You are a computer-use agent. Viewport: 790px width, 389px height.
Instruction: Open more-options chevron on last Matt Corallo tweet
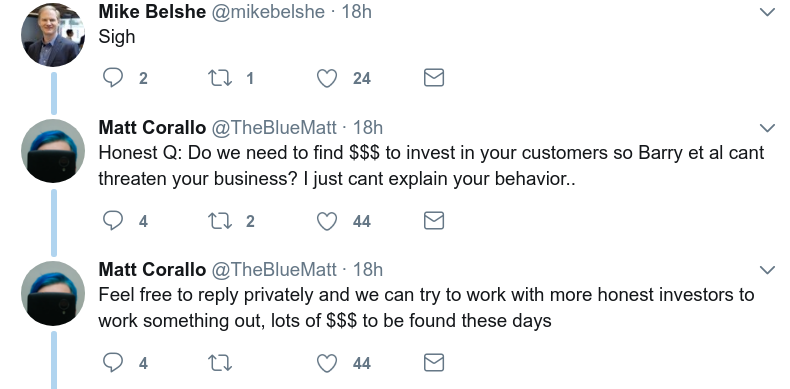coord(767,270)
